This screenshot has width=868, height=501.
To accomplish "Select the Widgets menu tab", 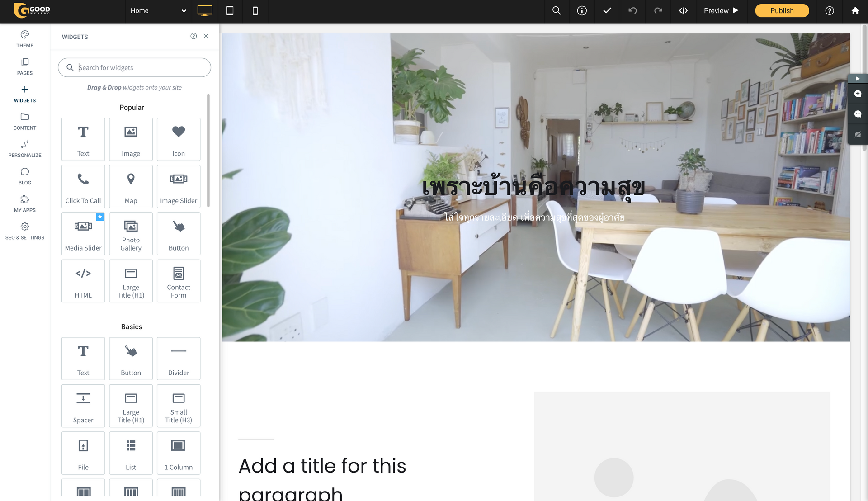I will 25,94.
